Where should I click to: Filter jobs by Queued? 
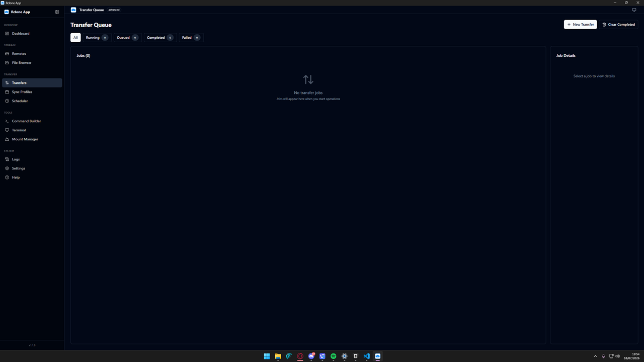click(127, 38)
